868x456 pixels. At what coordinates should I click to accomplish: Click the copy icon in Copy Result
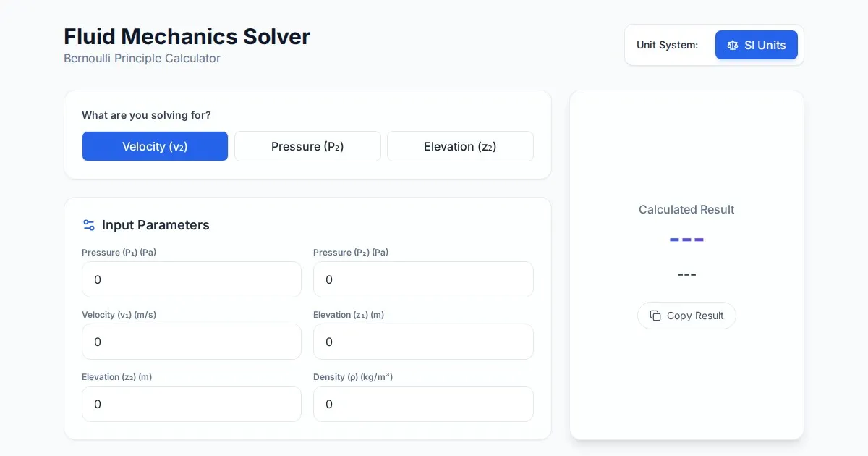(655, 316)
